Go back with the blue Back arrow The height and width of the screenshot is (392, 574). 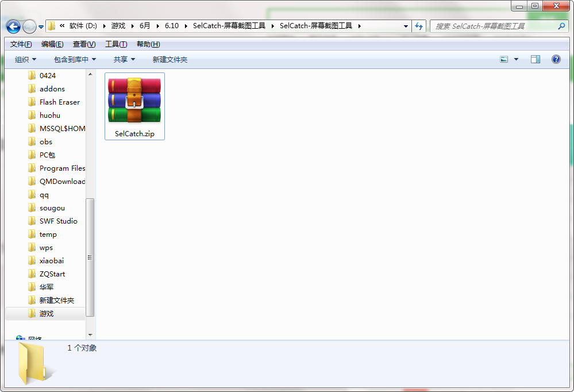(x=14, y=26)
